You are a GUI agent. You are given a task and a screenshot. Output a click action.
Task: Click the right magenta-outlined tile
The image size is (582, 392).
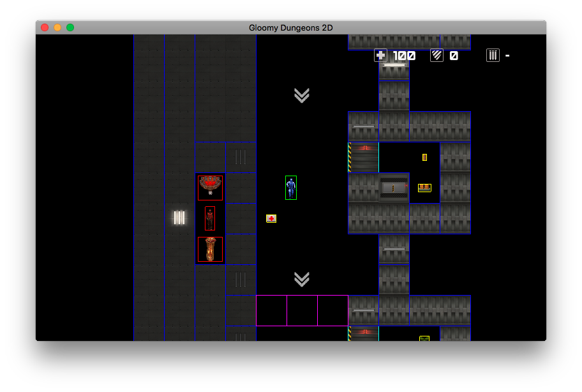[333, 311]
